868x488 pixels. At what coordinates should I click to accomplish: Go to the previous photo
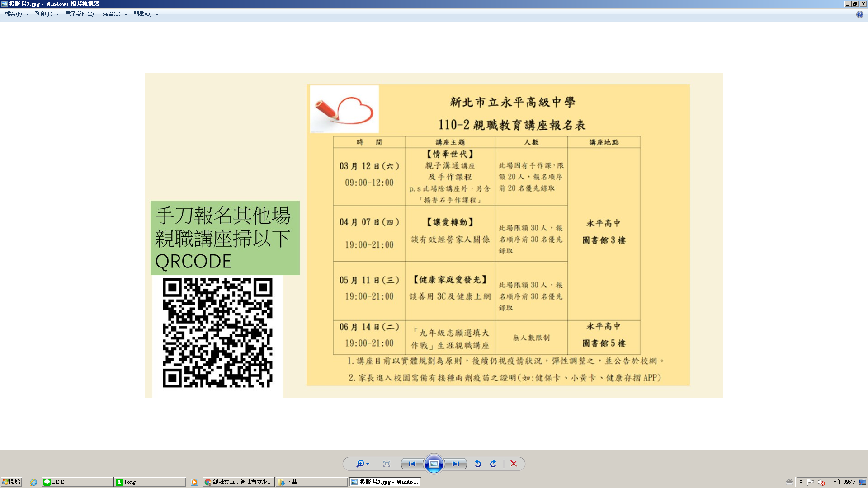[412, 464]
